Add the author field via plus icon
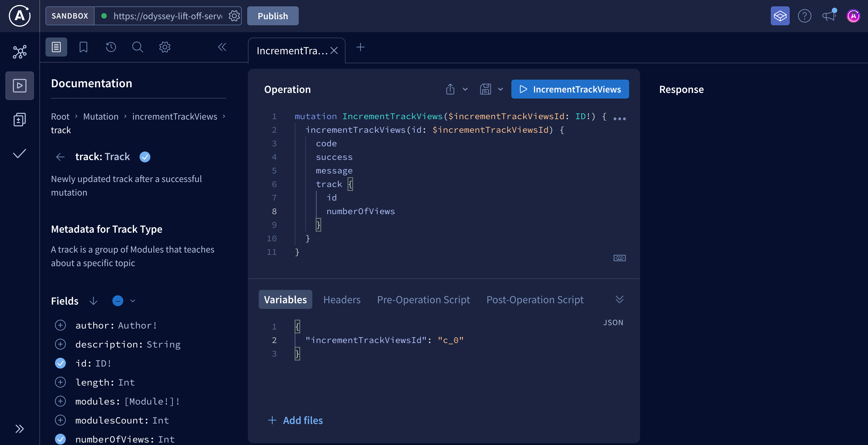This screenshot has height=445, width=868. point(60,325)
